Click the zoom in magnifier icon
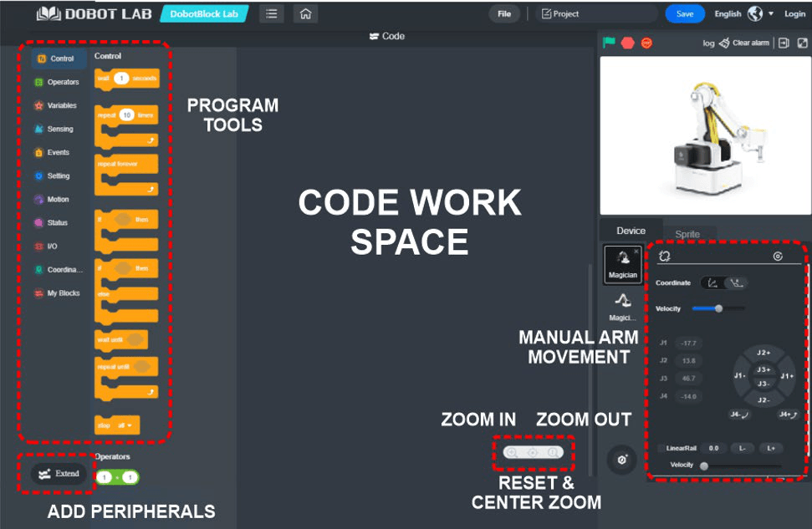The height and width of the screenshot is (529, 812). [x=513, y=452]
